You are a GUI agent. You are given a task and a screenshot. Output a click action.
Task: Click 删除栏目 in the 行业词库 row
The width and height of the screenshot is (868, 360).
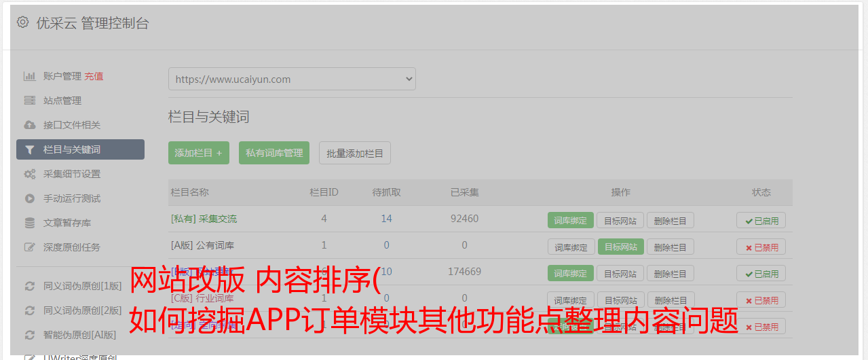pyautogui.click(x=671, y=300)
